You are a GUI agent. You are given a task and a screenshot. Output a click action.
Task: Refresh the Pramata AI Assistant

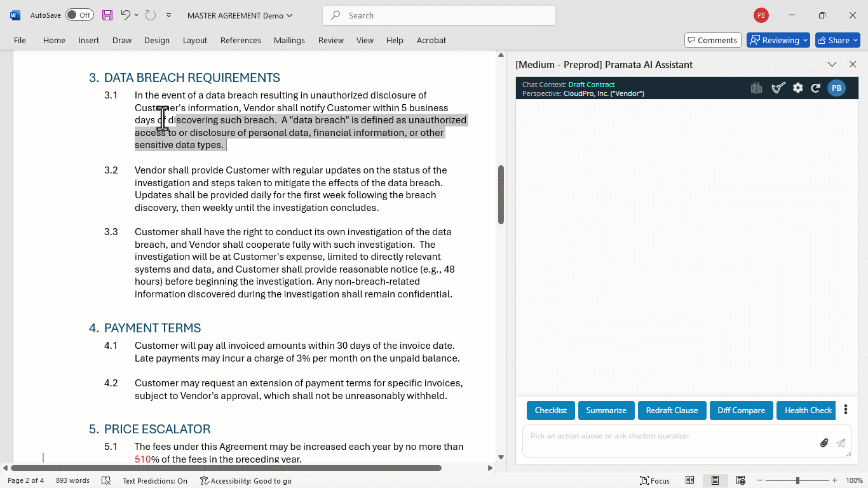pyautogui.click(x=816, y=88)
